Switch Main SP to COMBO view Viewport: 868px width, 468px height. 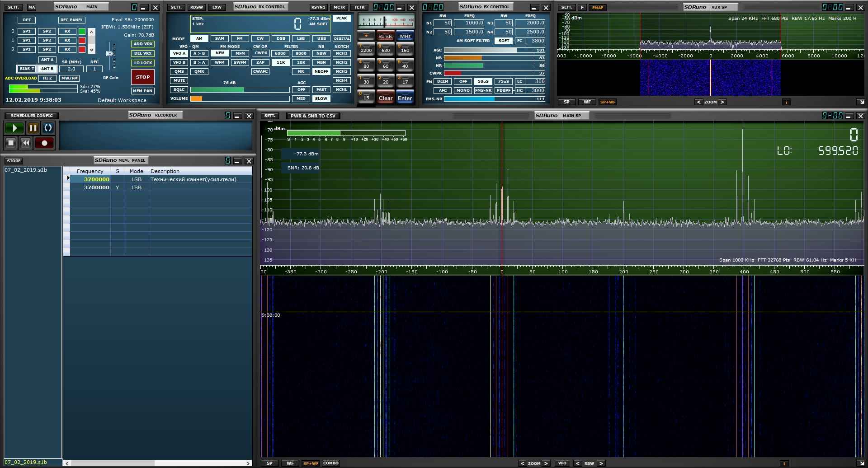tap(331, 463)
